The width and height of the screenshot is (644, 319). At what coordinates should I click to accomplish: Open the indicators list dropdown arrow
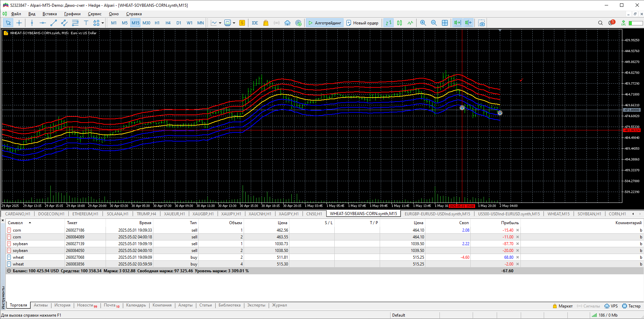pyautogui.click(x=220, y=23)
